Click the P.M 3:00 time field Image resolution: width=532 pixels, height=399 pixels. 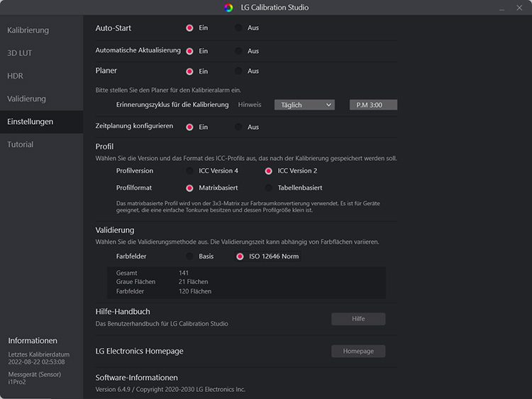click(373, 105)
